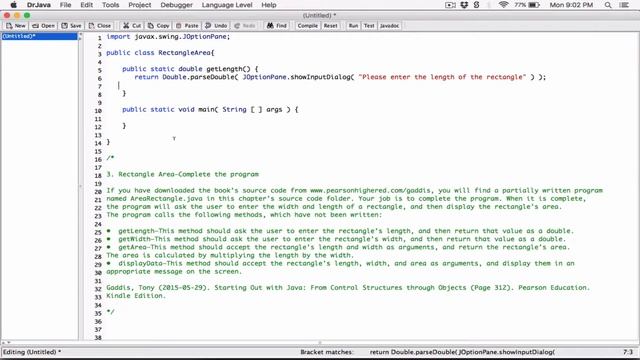Open the File menu
The width and height of the screenshot is (640, 360).
65,5
